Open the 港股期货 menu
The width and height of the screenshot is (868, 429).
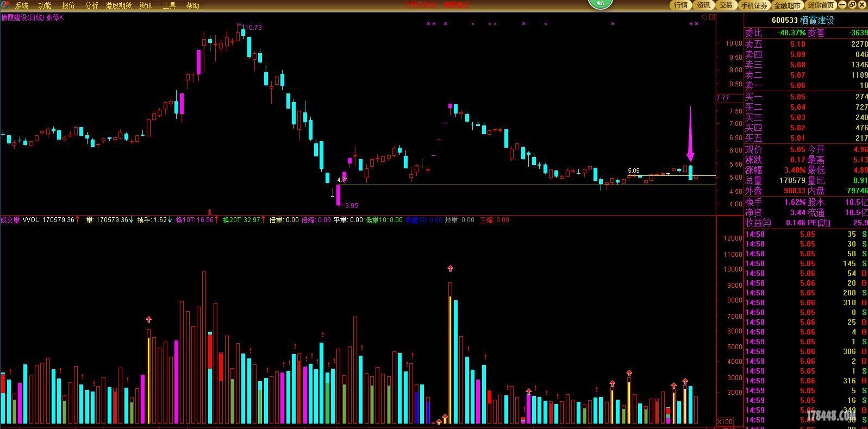pyautogui.click(x=118, y=5)
